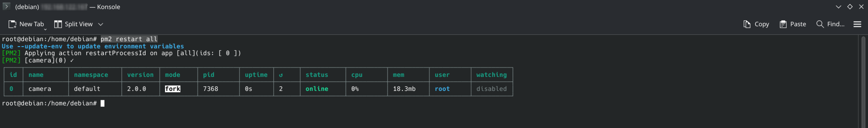Click the vertical scrollbar of the terminal
Viewport: 868px width, 128px height.
point(863,81)
